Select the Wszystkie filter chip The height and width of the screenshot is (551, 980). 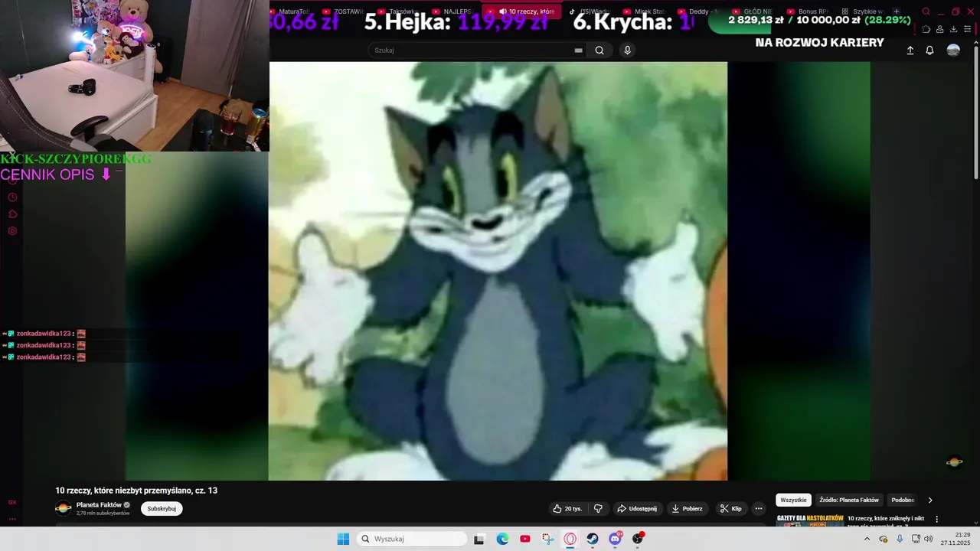click(793, 500)
